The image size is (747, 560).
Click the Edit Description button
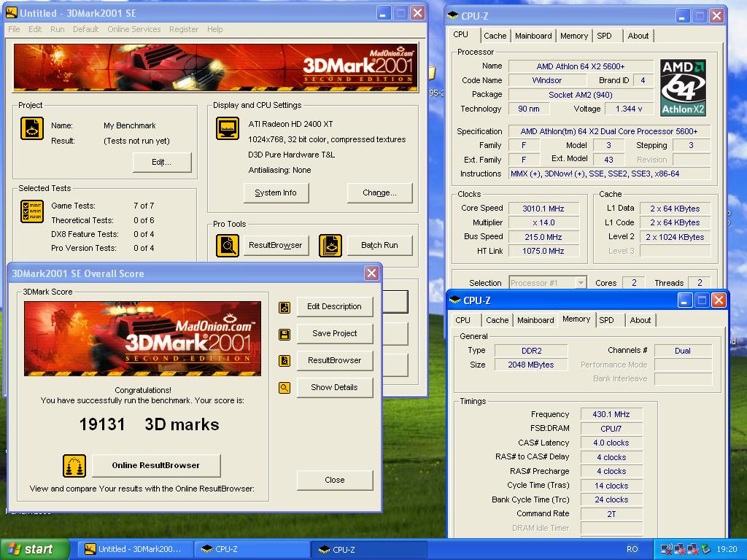334,307
